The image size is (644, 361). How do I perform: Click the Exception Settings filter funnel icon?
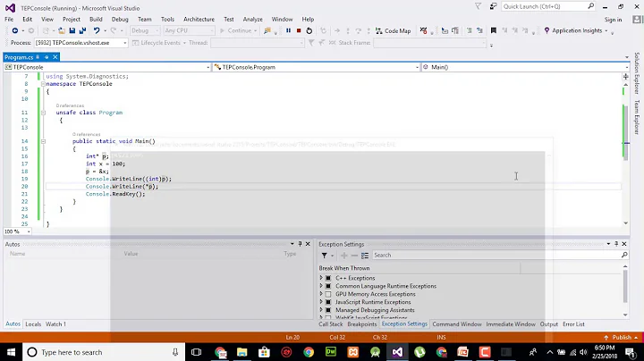click(x=323, y=255)
